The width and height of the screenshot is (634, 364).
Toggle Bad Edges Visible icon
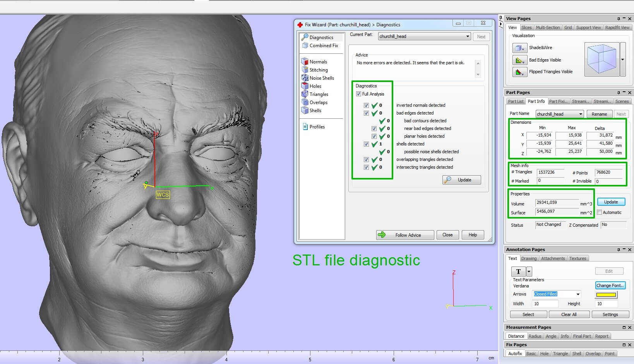pyautogui.click(x=519, y=60)
